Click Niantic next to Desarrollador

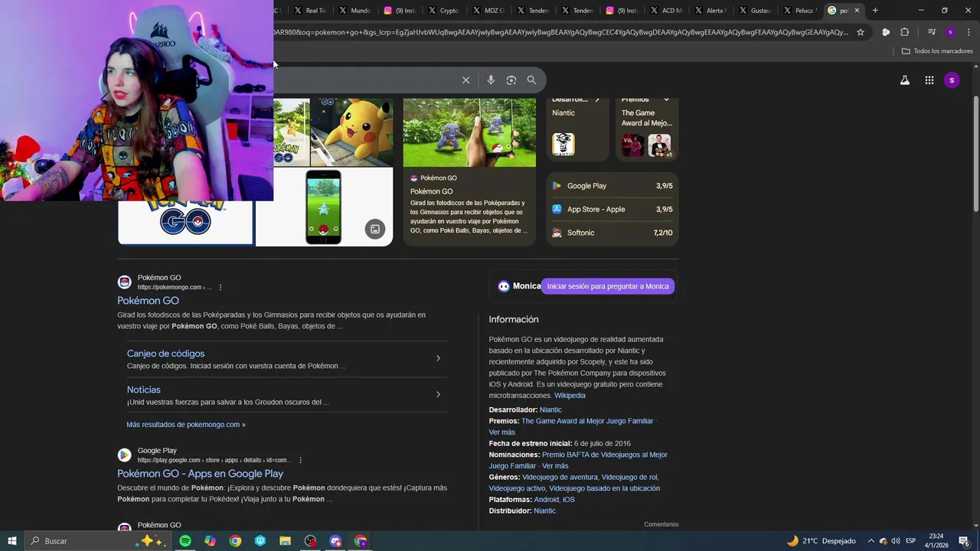[550, 410]
